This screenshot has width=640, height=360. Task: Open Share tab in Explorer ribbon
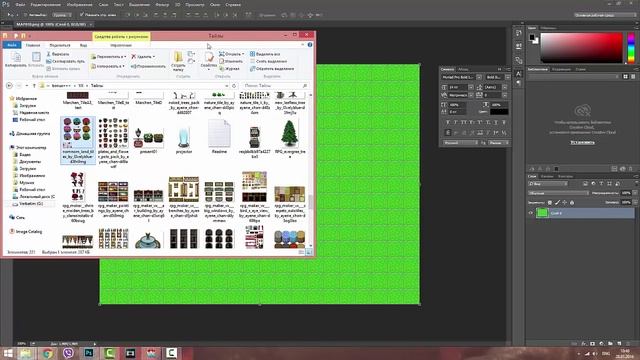(x=60, y=45)
